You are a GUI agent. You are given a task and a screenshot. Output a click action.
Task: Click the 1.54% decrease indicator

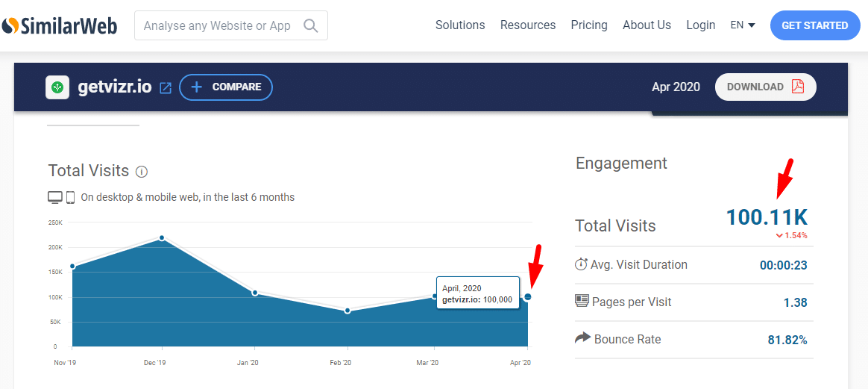(792, 235)
